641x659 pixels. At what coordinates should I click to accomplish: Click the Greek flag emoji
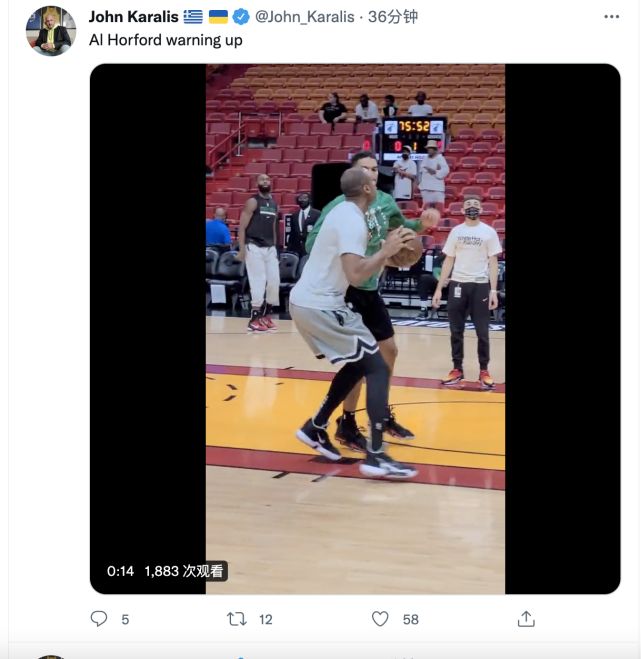coord(193,17)
